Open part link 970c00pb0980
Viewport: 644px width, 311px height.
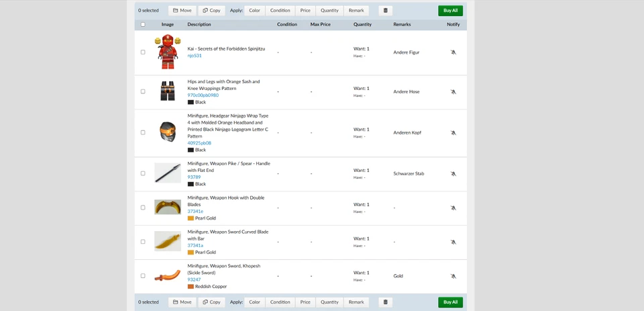pyautogui.click(x=203, y=95)
